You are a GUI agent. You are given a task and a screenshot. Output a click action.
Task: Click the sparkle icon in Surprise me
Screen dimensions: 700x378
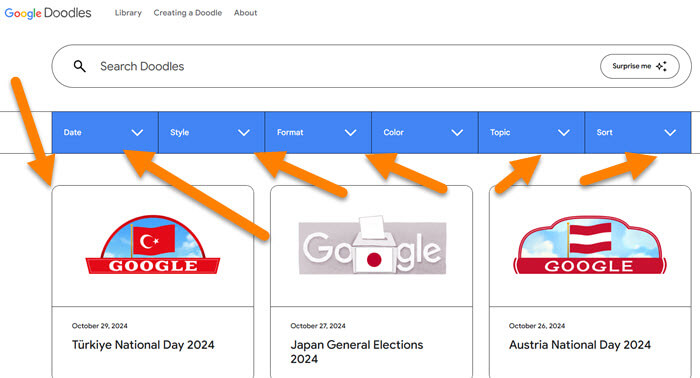(662, 66)
